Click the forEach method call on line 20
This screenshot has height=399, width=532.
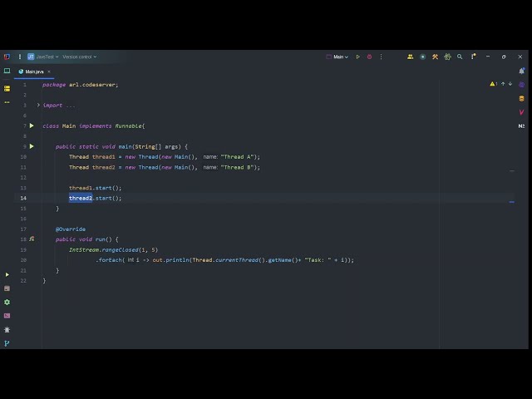coord(111,260)
